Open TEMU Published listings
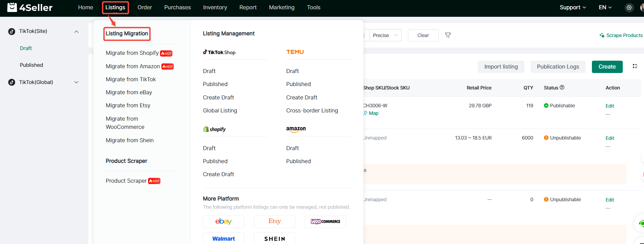The image size is (644, 244). (299, 84)
